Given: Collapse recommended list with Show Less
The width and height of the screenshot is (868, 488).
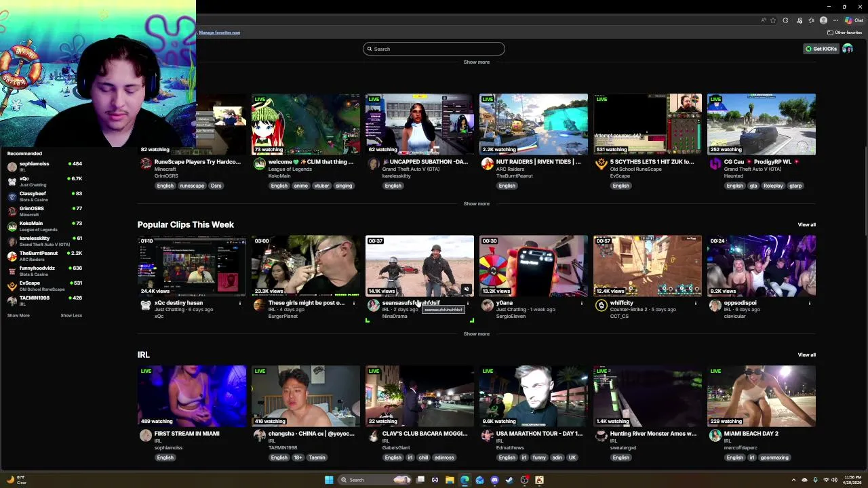Looking at the screenshot, I should (x=71, y=315).
